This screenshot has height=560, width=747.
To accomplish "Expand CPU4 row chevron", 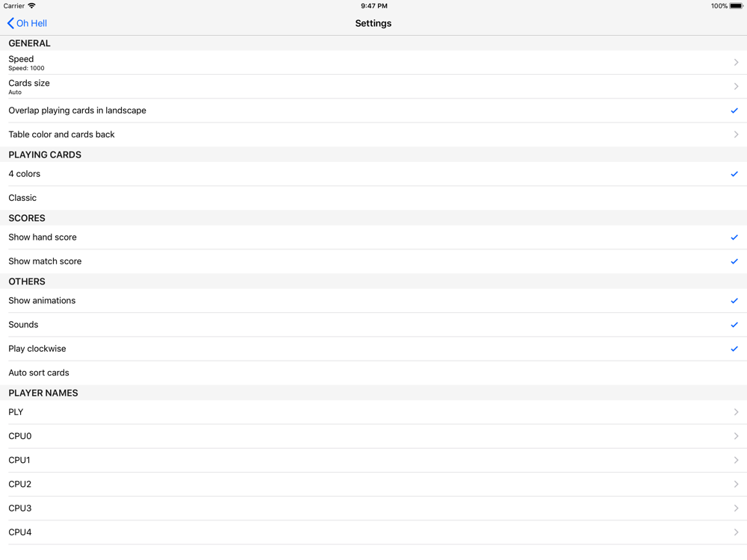I will [x=736, y=532].
